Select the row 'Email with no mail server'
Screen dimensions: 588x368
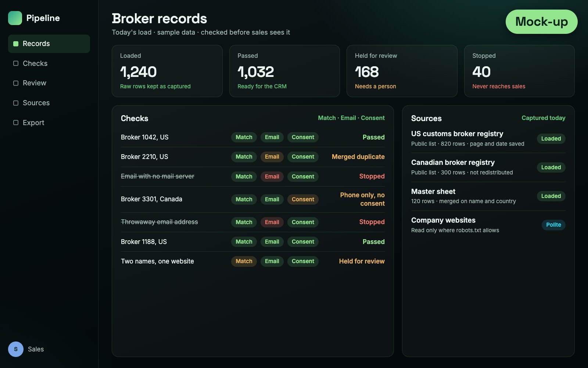point(158,176)
